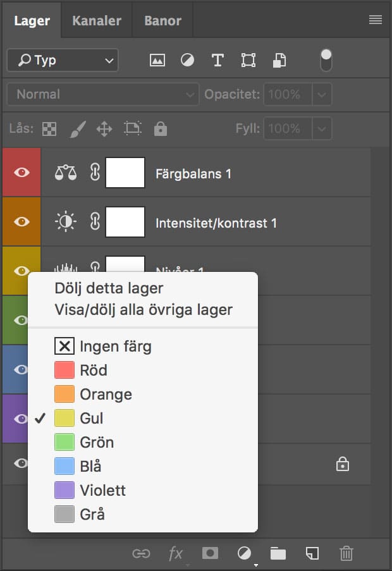Open the Fyll dropdown arrow
The width and height of the screenshot is (392, 571).
click(x=322, y=128)
